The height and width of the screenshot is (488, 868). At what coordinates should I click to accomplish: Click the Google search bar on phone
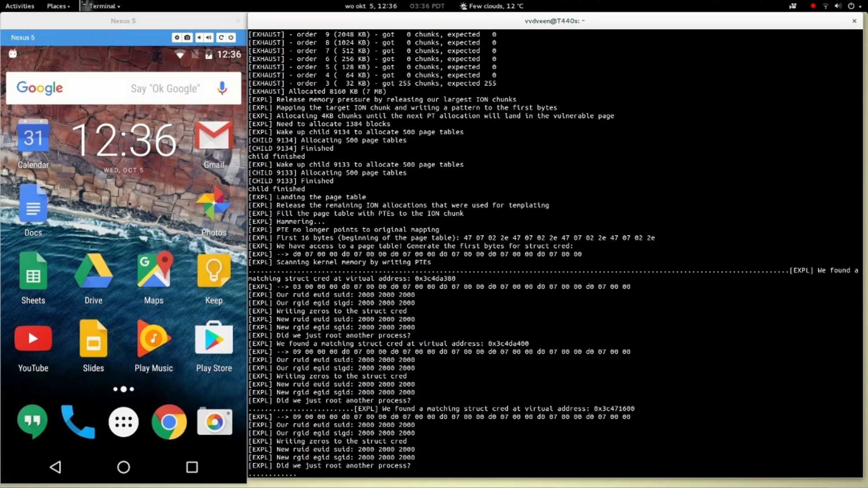(123, 88)
